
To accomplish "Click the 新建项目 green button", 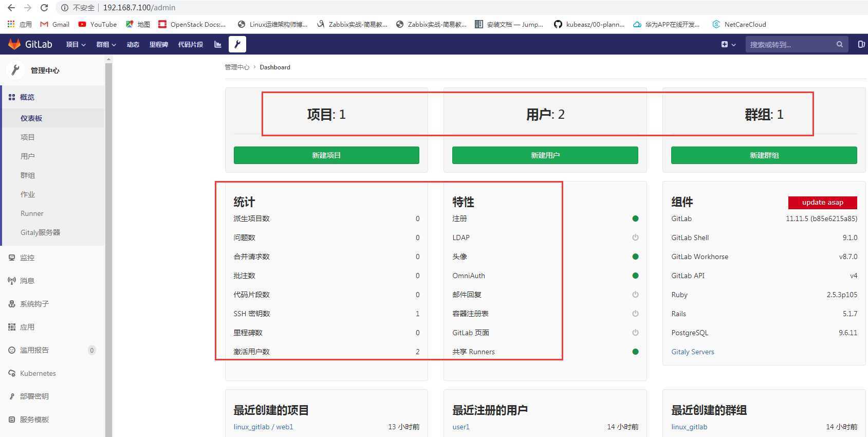I will (326, 155).
